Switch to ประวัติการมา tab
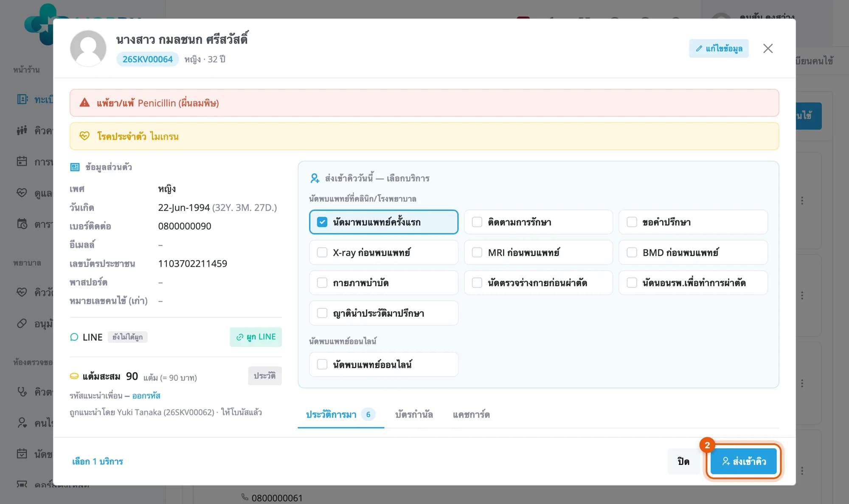This screenshot has width=849, height=504. pos(341,414)
